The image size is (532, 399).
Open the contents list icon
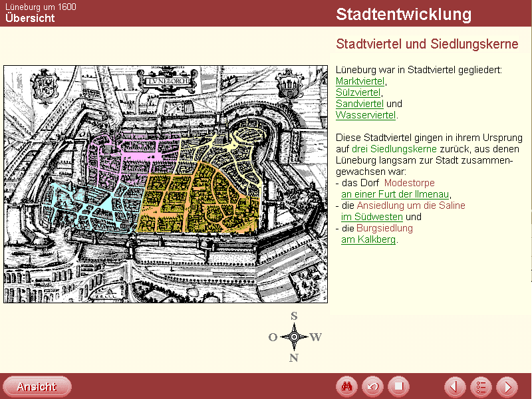(x=481, y=386)
